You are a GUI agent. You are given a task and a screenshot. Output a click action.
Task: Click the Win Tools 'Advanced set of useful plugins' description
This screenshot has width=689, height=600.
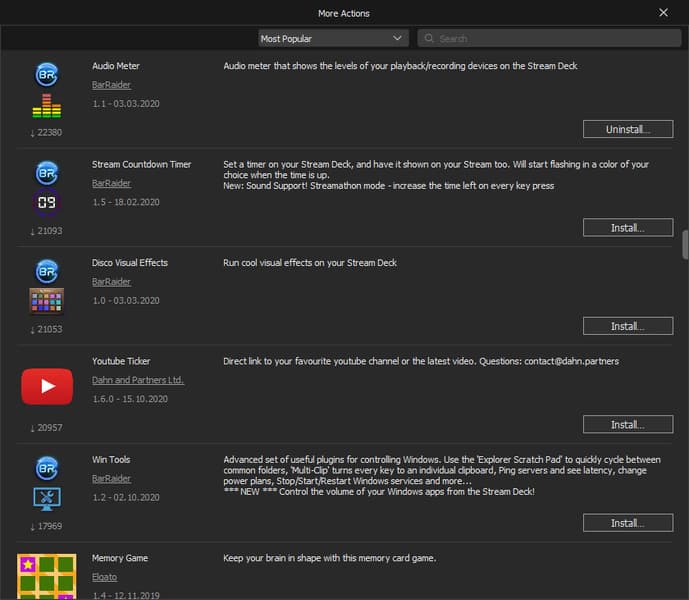coord(442,476)
